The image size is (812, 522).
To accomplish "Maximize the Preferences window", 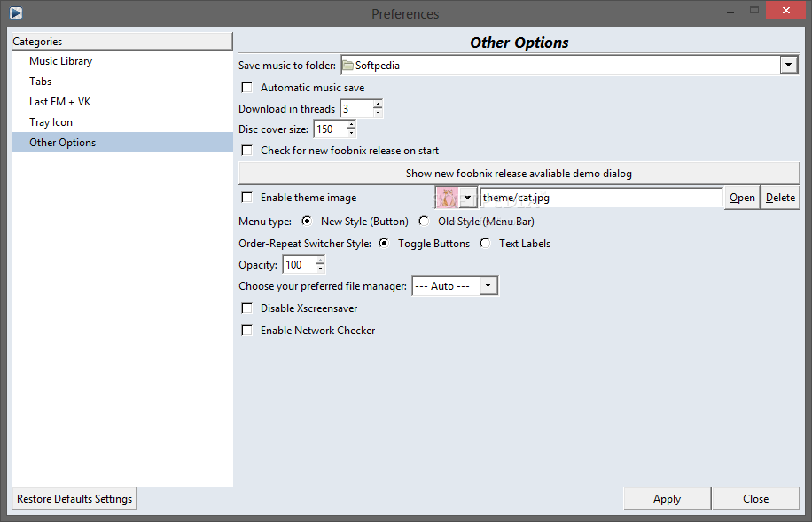I will click(754, 10).
